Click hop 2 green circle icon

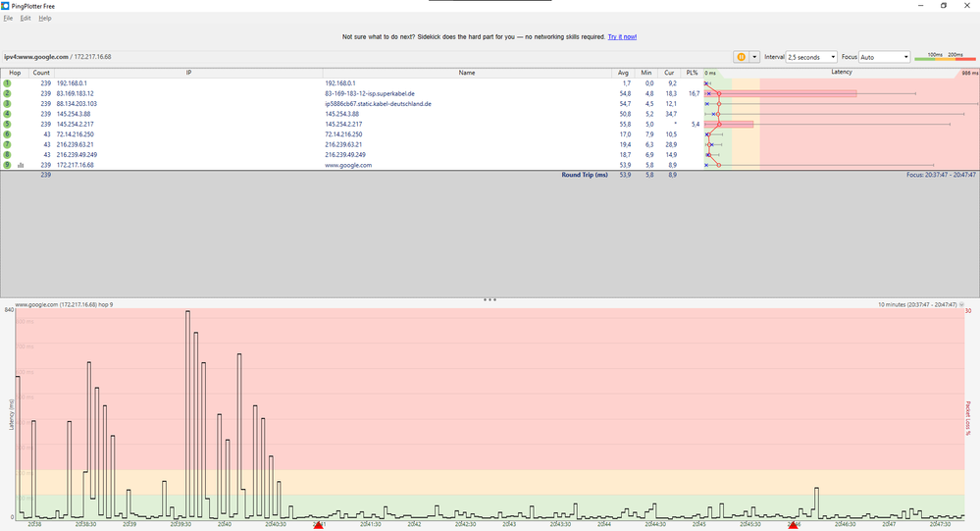point(7,93)
